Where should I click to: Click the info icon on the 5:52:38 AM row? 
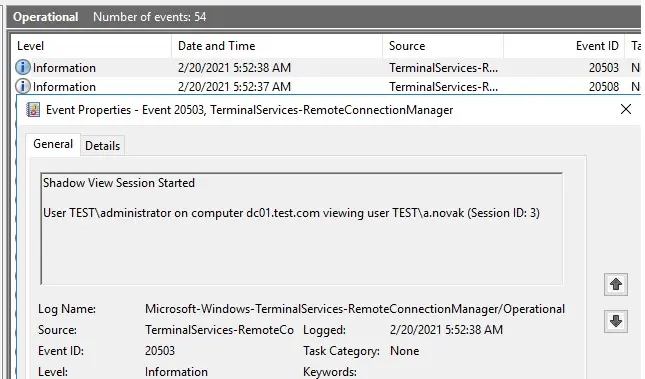[x=23, y=67]
